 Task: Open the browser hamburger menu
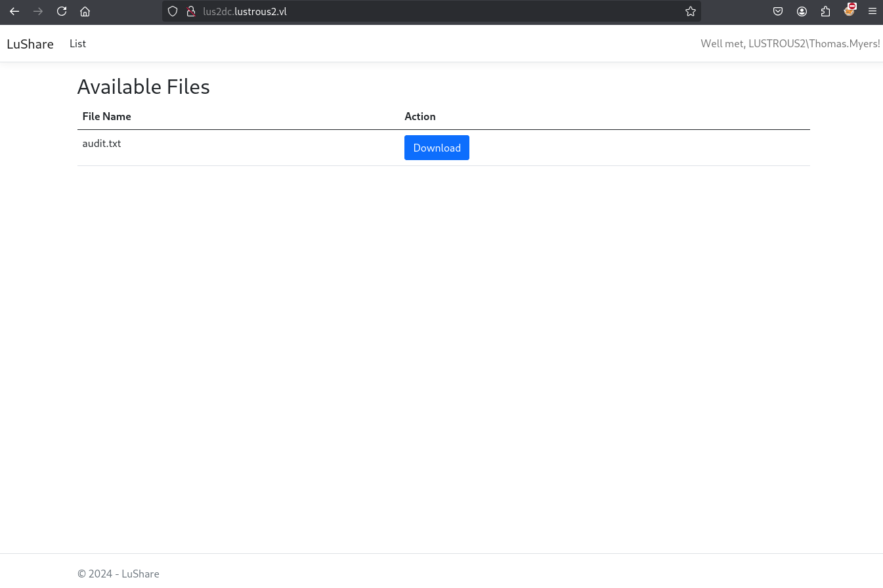coord(872,11)
